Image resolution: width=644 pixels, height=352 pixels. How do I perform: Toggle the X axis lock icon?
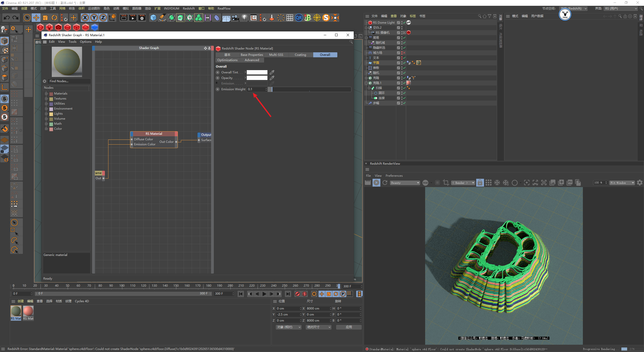click(x=85, y=18)
